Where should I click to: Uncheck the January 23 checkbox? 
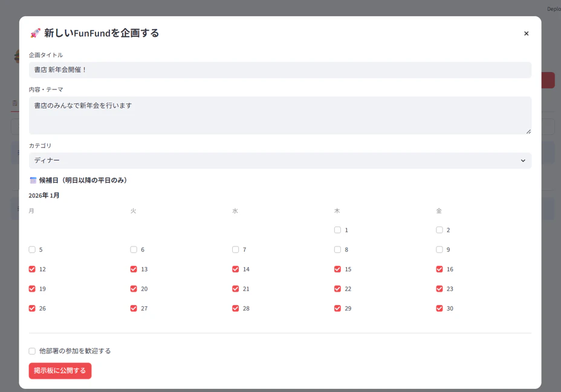pyautogui.click(x=439, y=289)
